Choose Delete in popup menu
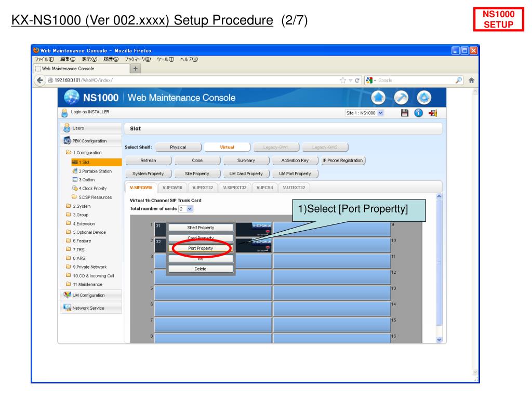532x399 pixels. [x=201, y=269]
